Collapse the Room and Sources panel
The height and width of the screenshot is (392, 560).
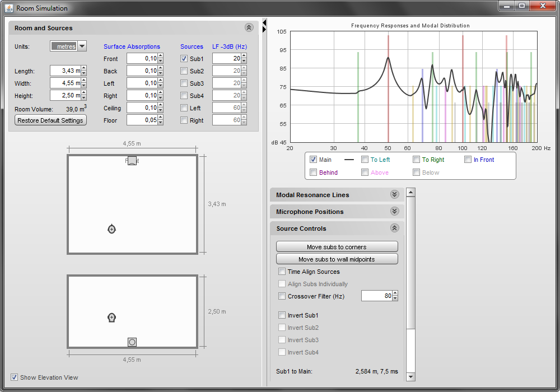point(249,27)
